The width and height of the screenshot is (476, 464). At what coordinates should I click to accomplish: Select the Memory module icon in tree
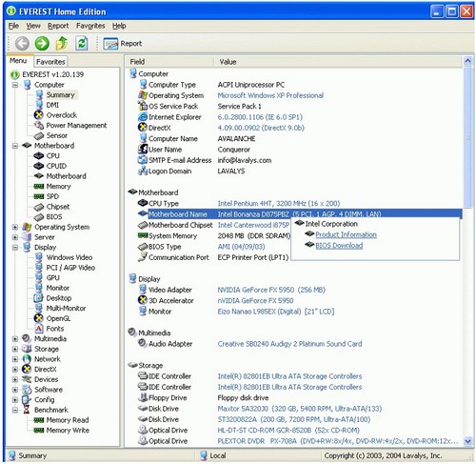coord(39,186)
